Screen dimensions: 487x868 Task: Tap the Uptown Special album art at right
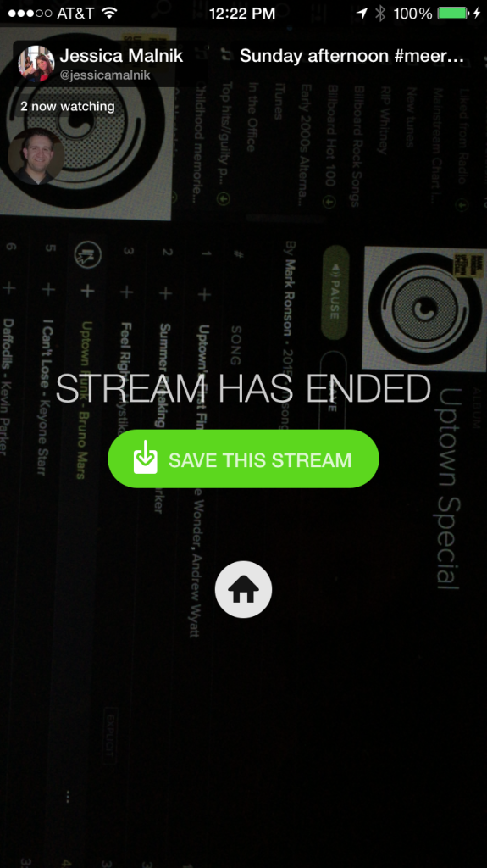click(x=423, y=309)
